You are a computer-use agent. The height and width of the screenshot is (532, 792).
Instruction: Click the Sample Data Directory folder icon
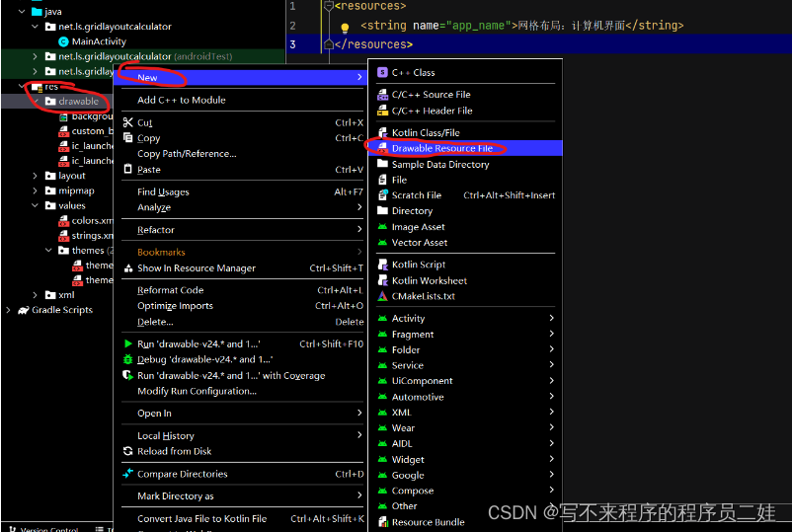click(382, 164)
